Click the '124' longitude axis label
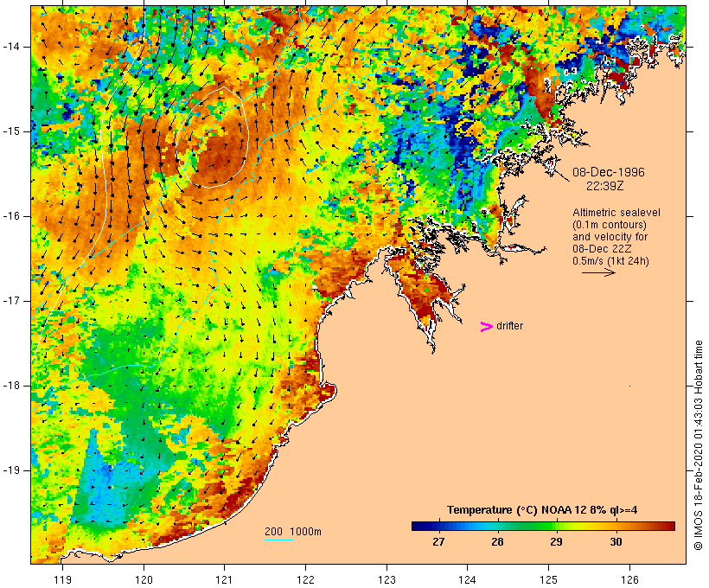The image size is (709, 588). 468,579
